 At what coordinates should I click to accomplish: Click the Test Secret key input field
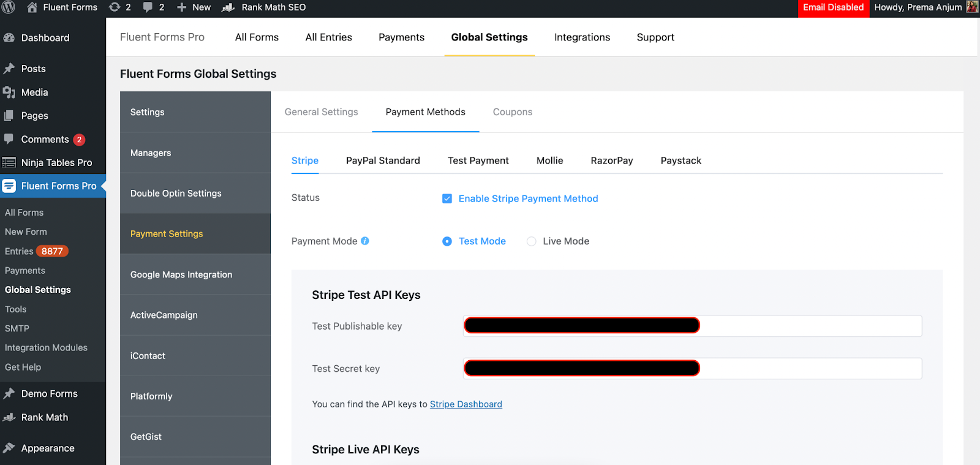(x=692, y=368)
